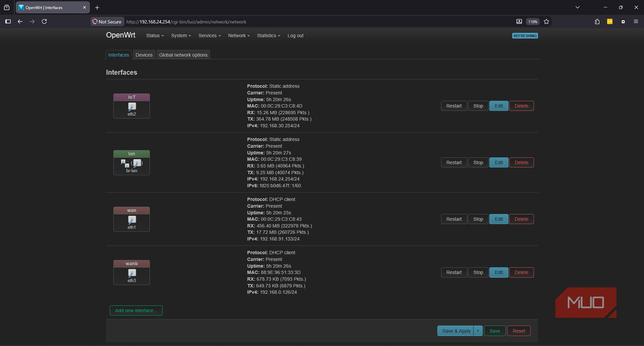Click the eth2 port icon under IoT
644x346 pixels.
coord(132,106)
